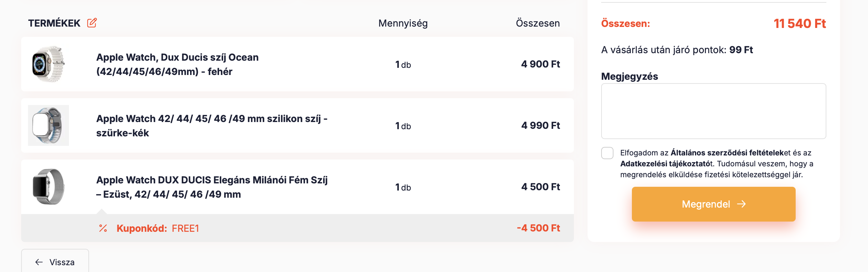Open the silver Milanese strap thumbnail
The image size is (868, 272).
coord(48,187)
